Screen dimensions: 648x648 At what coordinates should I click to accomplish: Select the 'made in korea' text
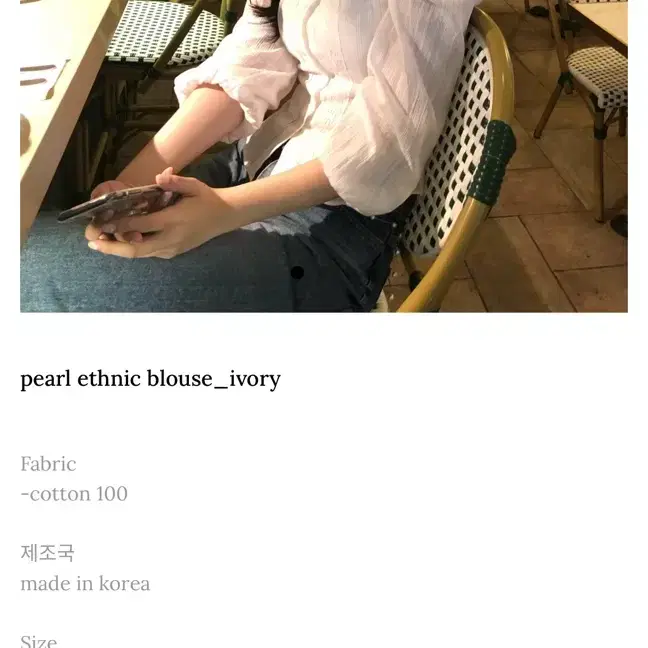coord(85,584)
